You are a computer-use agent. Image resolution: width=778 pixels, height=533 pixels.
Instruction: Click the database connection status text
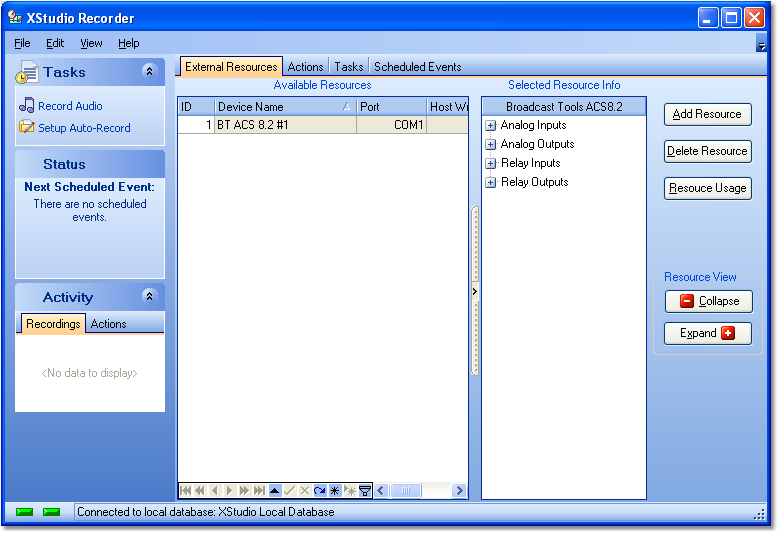click(x=205, y=512)
